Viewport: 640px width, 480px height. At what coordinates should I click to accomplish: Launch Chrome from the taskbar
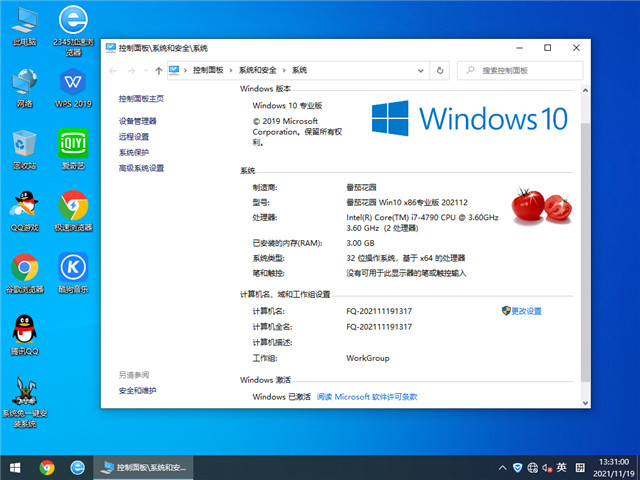coord(47,468)
